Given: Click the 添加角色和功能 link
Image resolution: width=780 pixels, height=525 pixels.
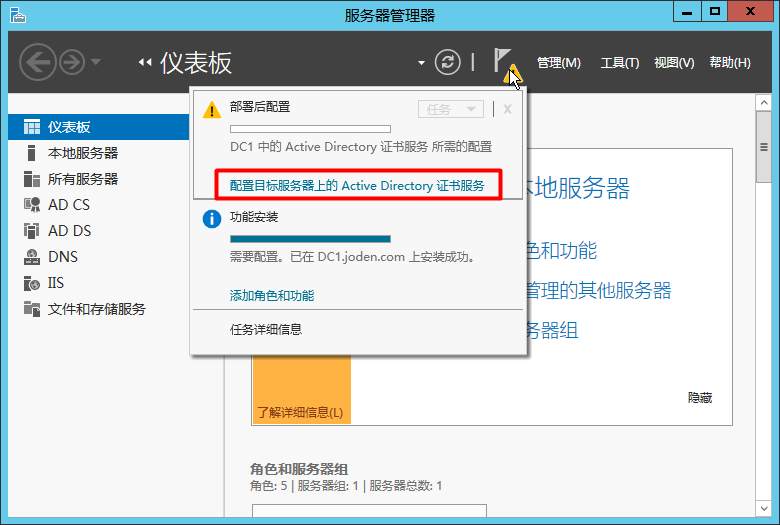Looking at the screenshot, I should [272, 296].
